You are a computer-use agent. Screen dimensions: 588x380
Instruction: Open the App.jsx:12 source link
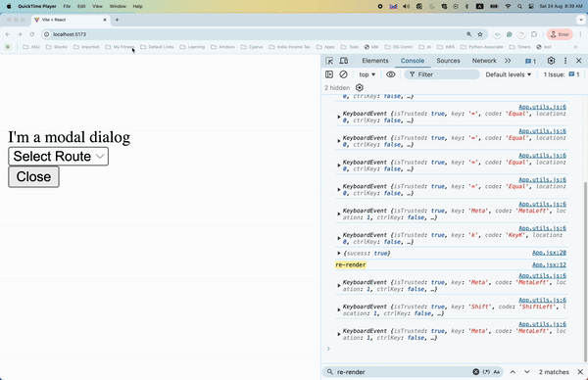tap(549, 265)
